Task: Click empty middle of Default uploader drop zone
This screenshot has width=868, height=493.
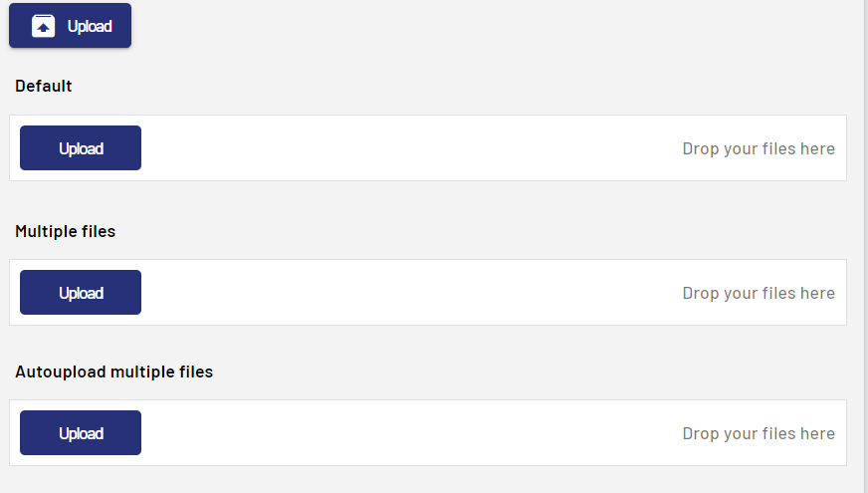Action: click(408, 148)
